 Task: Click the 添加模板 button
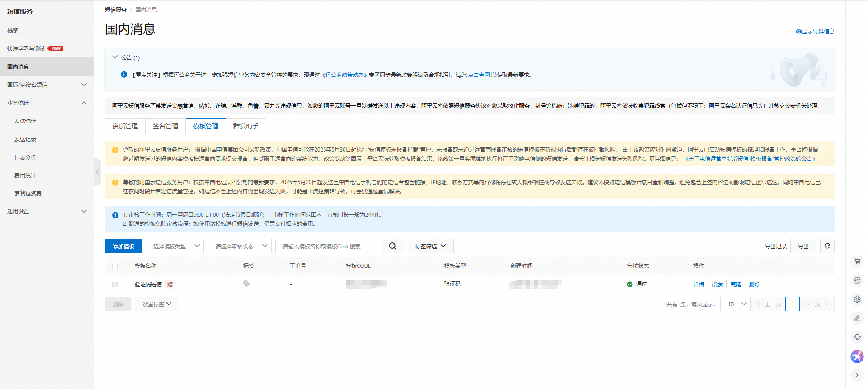coord(123,246)
